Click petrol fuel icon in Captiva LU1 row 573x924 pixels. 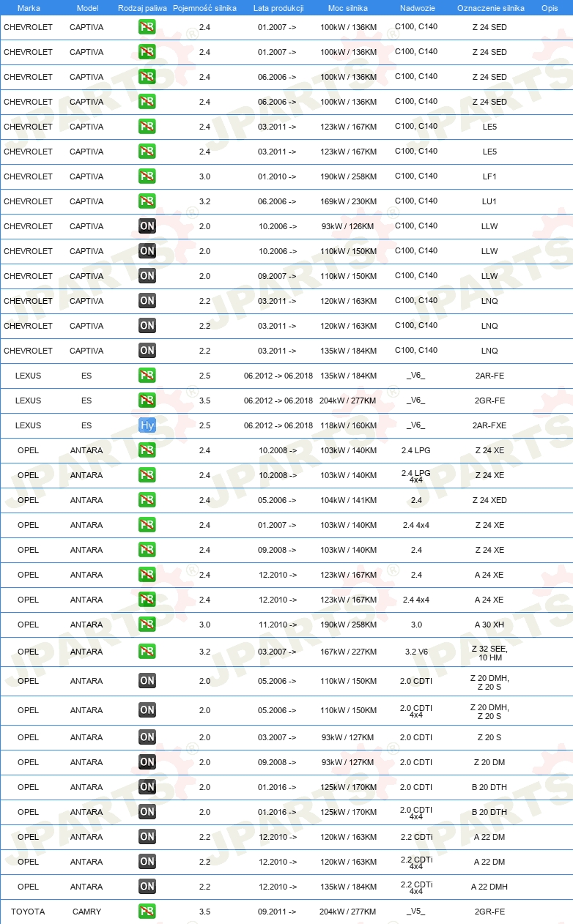coord(147,201)
